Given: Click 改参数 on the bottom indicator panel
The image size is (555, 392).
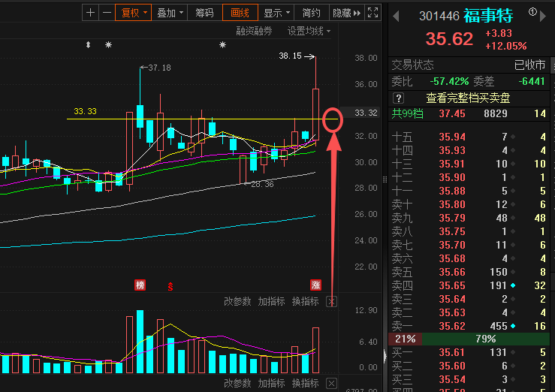Looking at the screenshot, I should pyautogui.click(x=237, y=383).
